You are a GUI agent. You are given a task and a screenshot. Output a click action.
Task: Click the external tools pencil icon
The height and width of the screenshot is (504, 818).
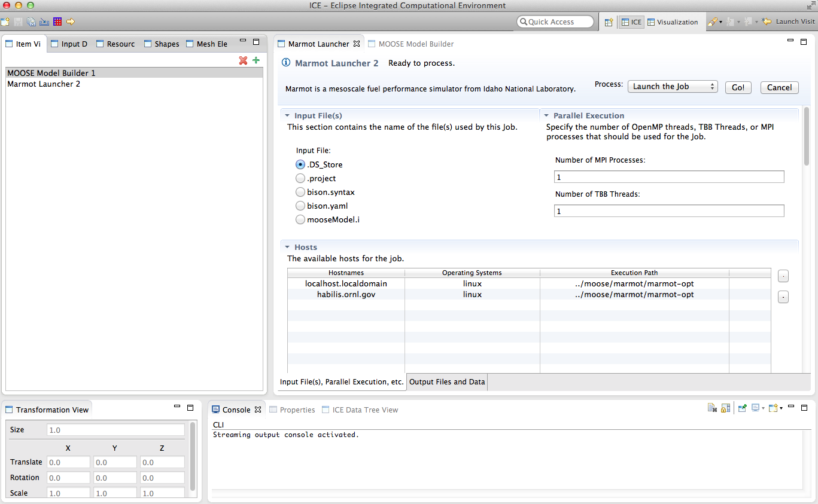tap(712, 22)
